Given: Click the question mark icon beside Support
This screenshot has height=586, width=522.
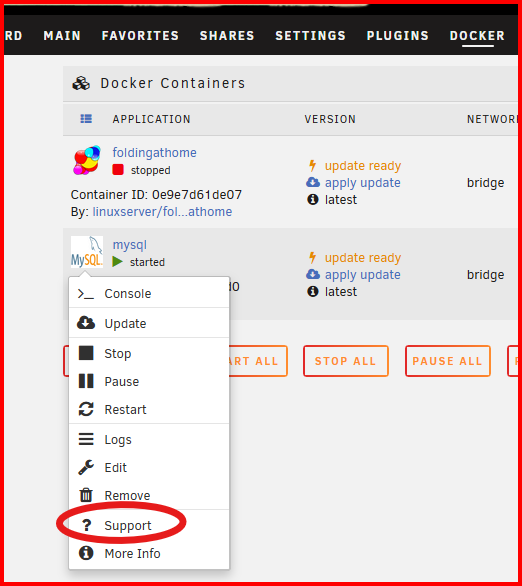Looking at the screenshot, I should (x=86, y=525).
